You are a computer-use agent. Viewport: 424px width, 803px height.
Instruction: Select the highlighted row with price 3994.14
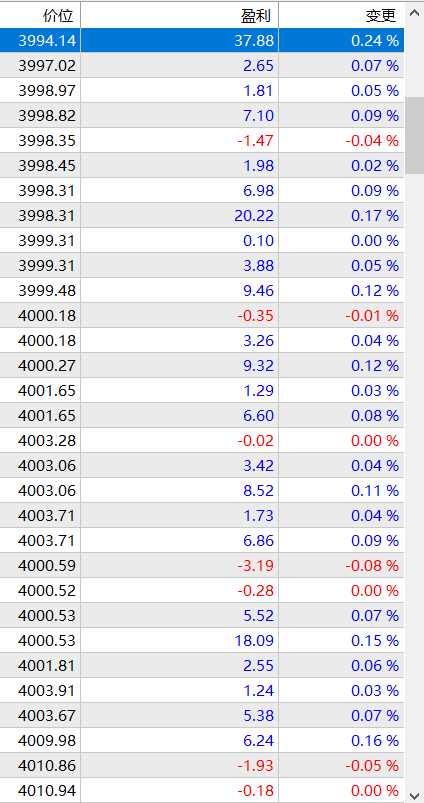202,40
